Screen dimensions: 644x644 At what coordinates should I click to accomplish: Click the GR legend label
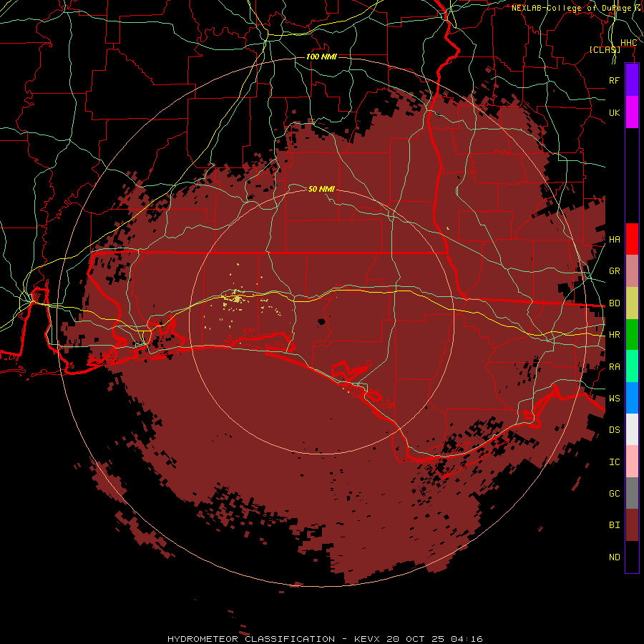(614, 271)
